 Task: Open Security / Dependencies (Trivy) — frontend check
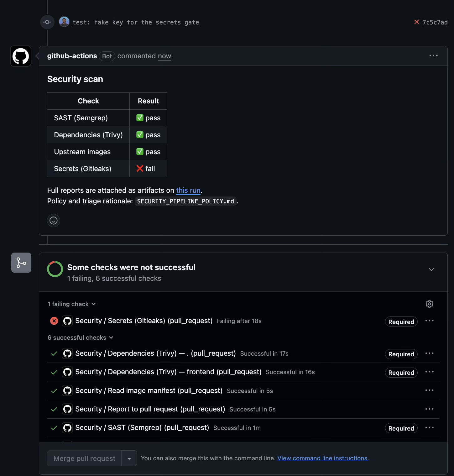click(168, 372)
